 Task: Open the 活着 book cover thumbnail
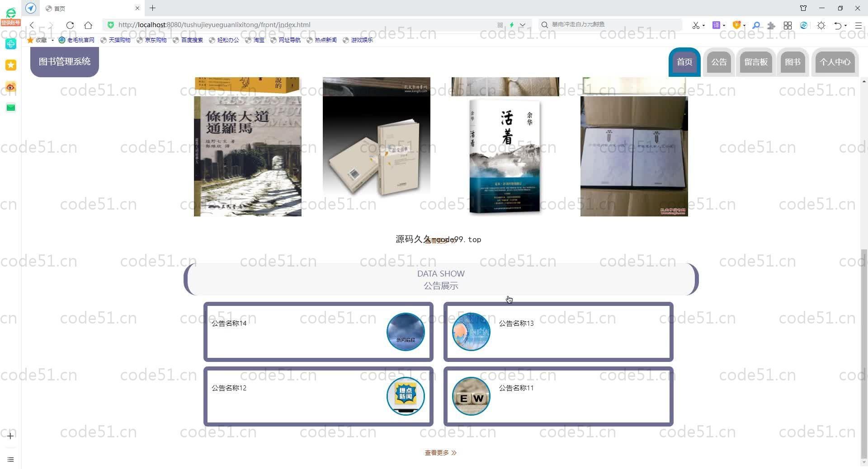coord(505,156)
